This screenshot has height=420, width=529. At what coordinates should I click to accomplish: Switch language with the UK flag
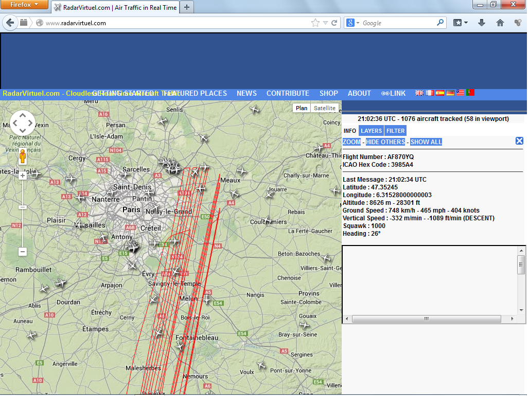pyautogui.click(x=419, y=93)
